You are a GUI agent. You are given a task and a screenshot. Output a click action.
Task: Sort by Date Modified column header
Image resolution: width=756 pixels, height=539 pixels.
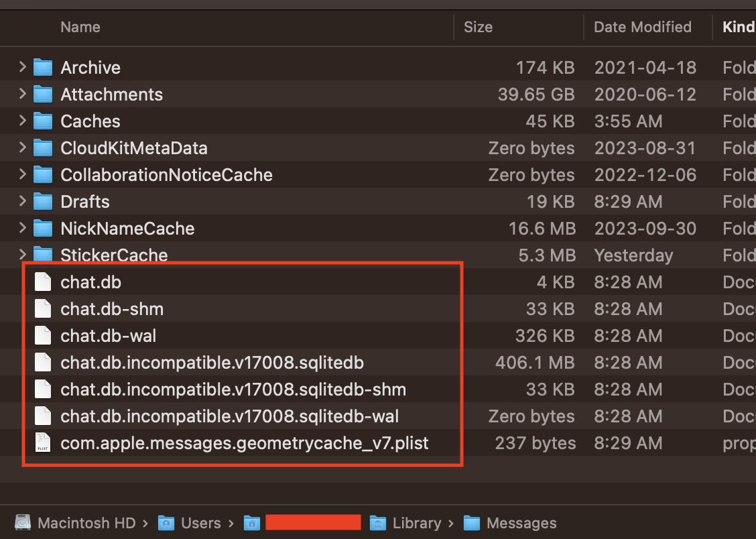pos(642,27)
